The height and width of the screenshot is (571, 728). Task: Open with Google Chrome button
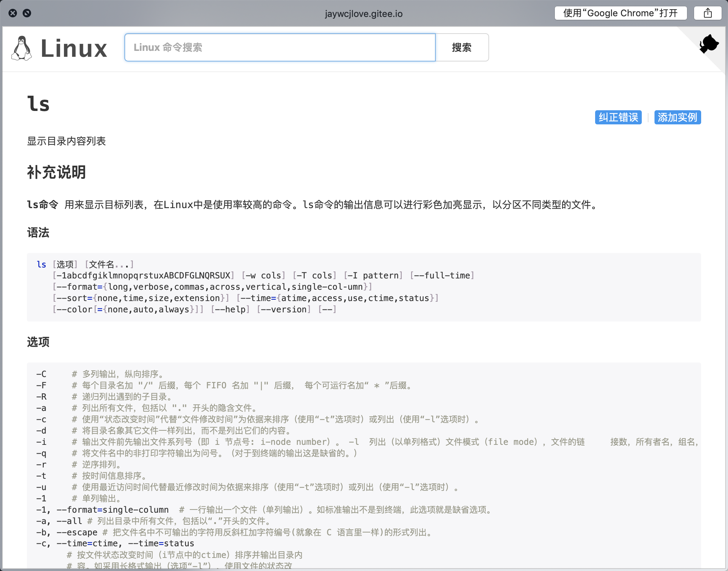pos(621,13)
